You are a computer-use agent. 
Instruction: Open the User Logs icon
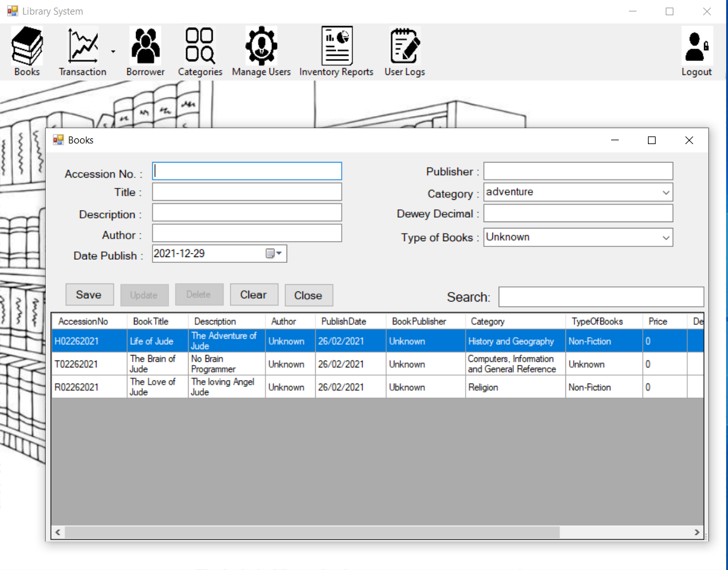coord(405,46)
